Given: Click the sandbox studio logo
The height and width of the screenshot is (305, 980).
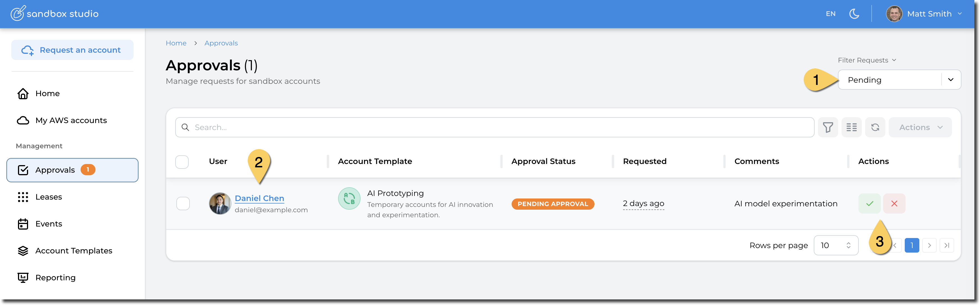Looking at the screenshot, I should 54,14.
